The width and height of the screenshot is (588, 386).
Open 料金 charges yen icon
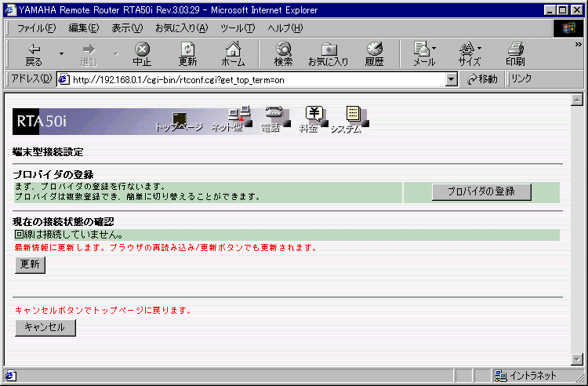313,119
